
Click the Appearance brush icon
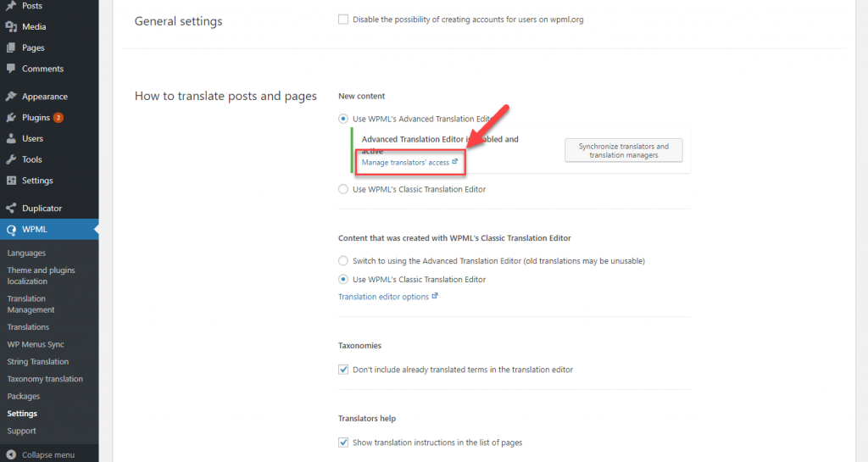coord(11,97)
